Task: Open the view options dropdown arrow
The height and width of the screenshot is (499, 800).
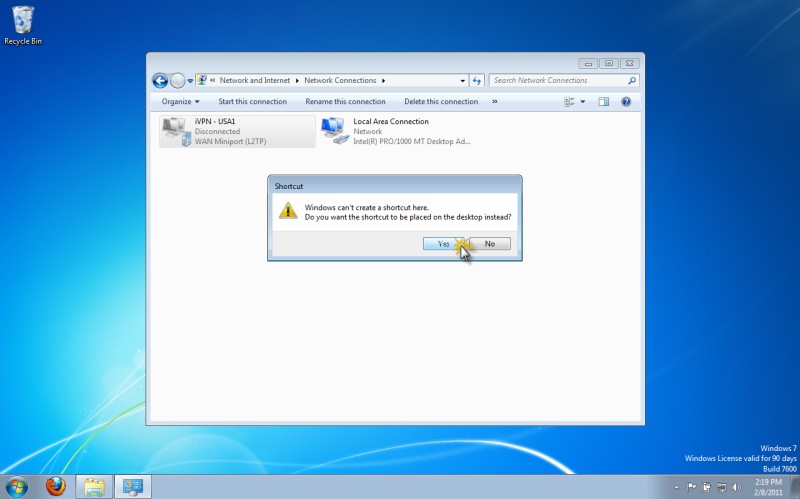Action: click(583, 102)
